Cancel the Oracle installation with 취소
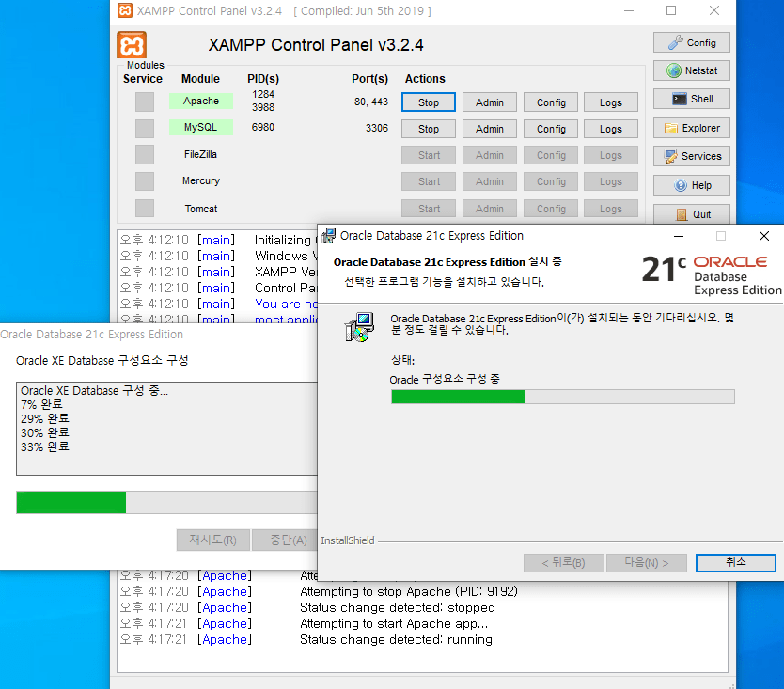The image size is (784, 689). pyautogui.click(x=735, y=562)
